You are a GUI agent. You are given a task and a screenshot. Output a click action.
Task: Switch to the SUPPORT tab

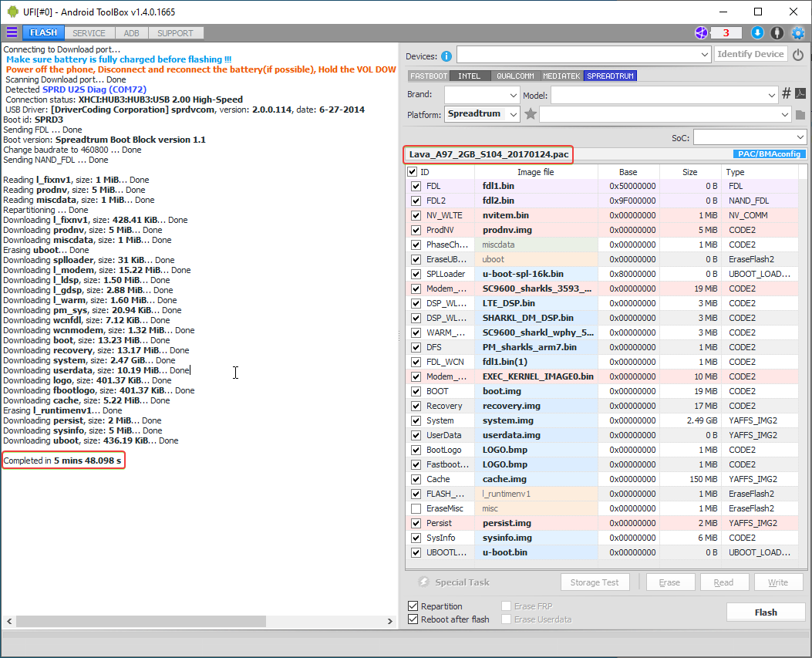point(176,33)
